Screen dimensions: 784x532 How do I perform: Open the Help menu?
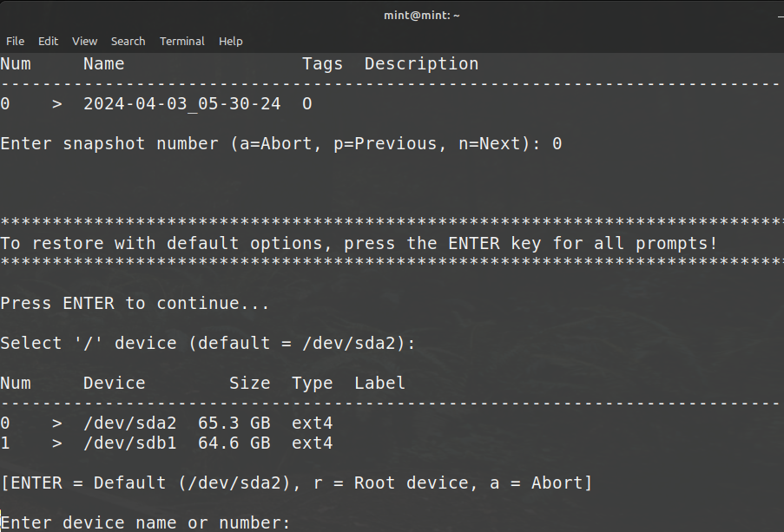230,41
